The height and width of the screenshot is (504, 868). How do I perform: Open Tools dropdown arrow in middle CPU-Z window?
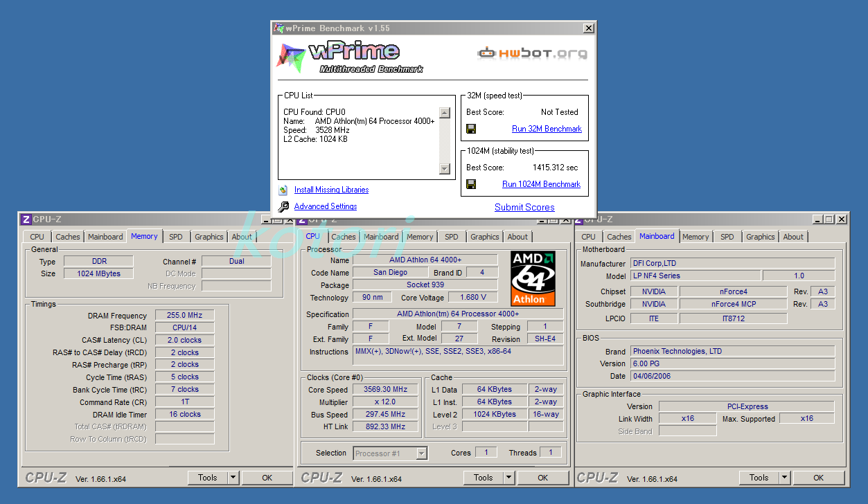509,478
